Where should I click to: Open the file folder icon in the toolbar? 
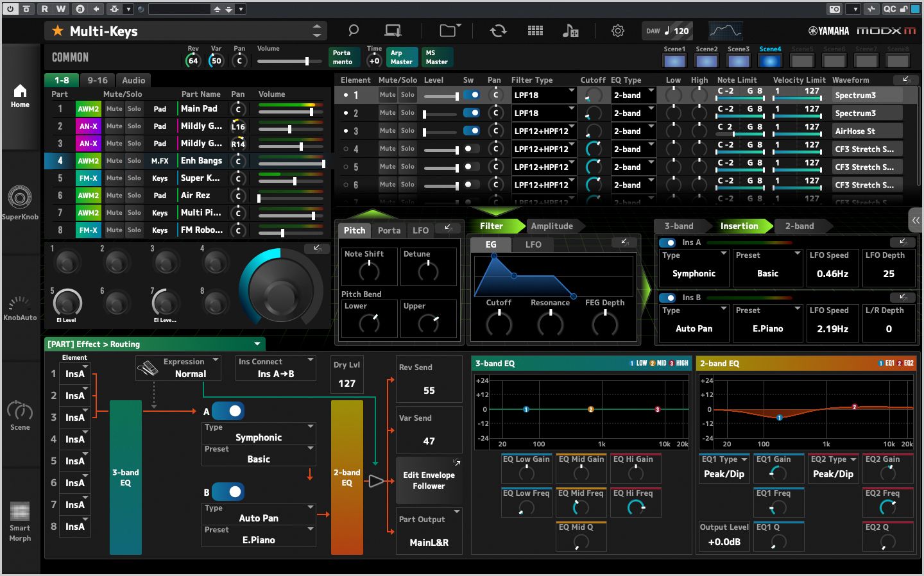tap(448, 30)
